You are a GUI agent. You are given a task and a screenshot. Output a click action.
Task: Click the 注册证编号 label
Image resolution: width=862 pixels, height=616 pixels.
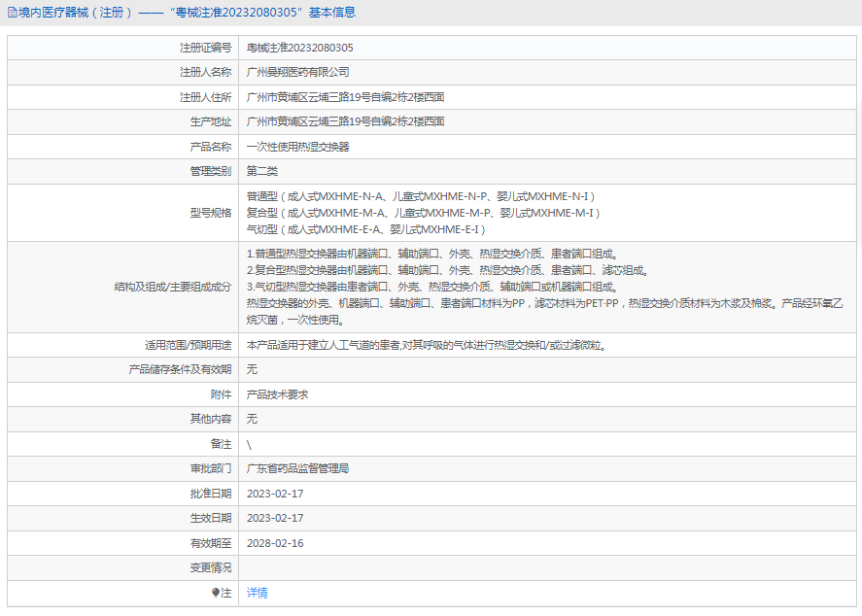coord(206,48)
